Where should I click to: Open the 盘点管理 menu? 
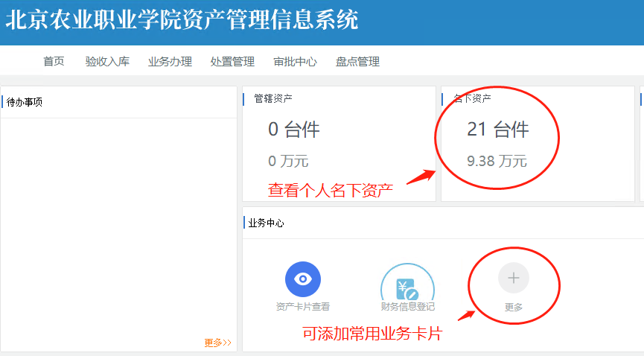pos(357,62)
